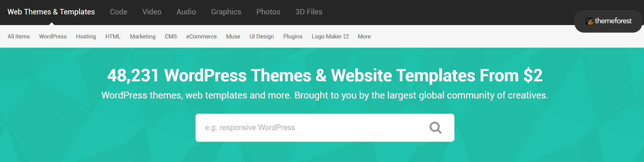The height and width of the screenshot is (162, 644).
Task: Select the Web Themes & Templates tab
Action: [x=51, y=12]
